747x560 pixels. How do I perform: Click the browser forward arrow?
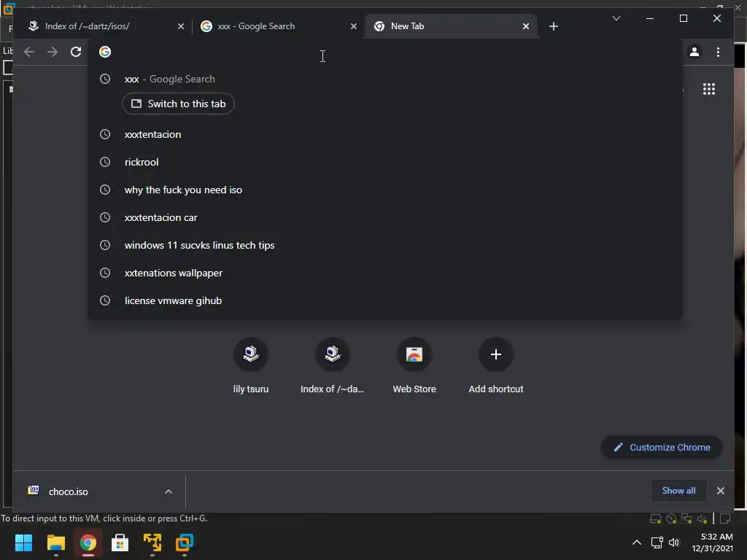[53, 52]
